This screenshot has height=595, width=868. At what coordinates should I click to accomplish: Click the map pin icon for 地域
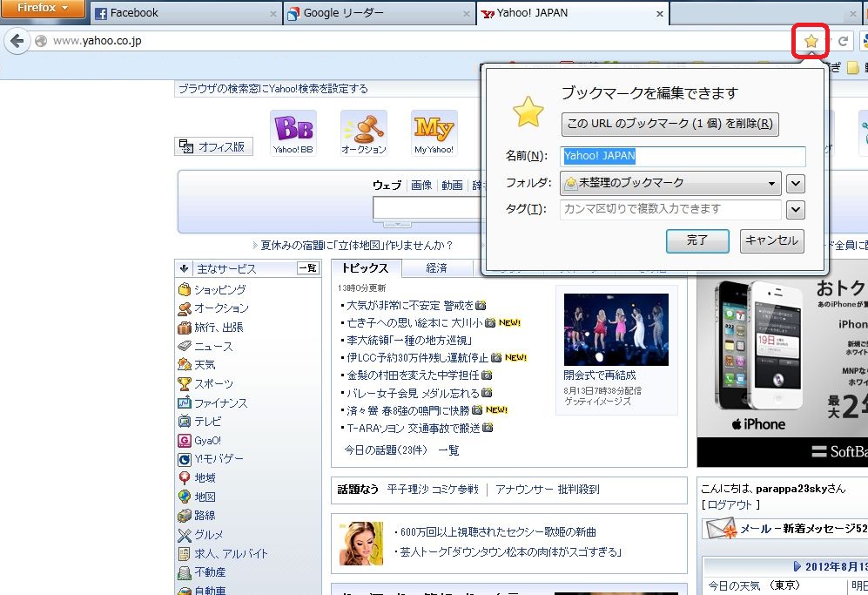click(x=185, y=477)
